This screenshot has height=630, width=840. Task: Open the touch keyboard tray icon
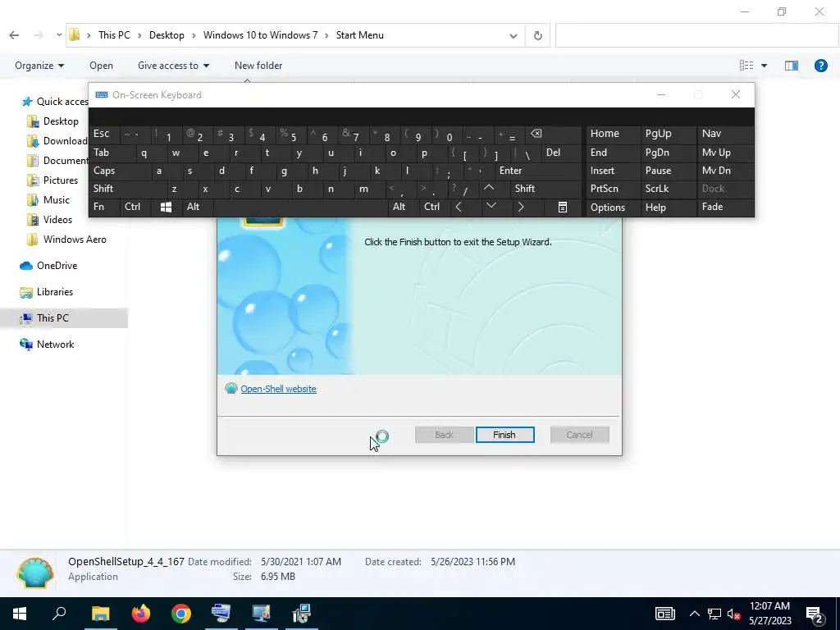(x=664, y=614)
